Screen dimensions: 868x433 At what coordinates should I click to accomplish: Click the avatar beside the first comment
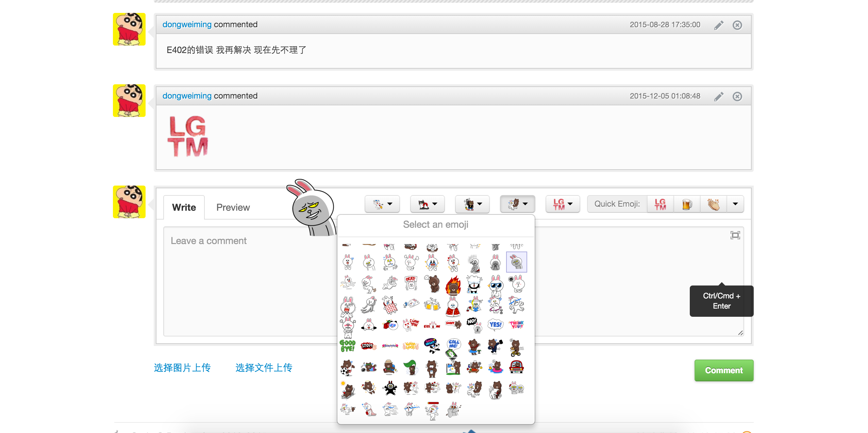coord(129,29)
